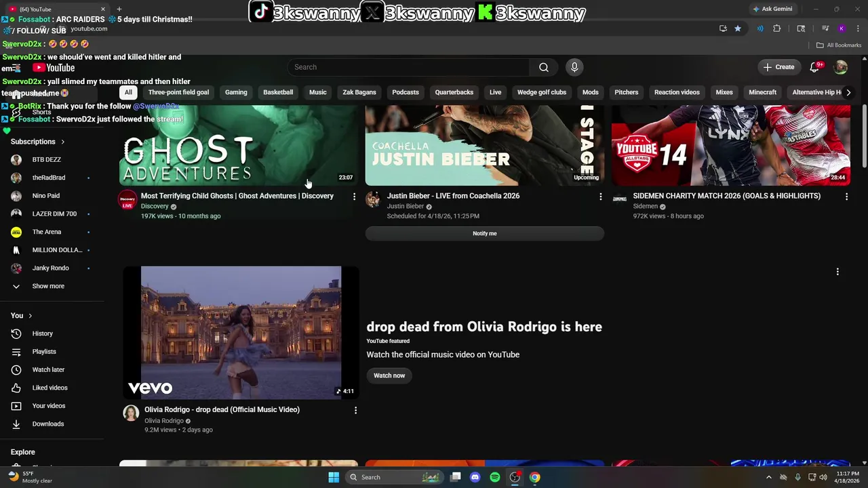Open options for the featured YouTube shelf

point(837,272)
